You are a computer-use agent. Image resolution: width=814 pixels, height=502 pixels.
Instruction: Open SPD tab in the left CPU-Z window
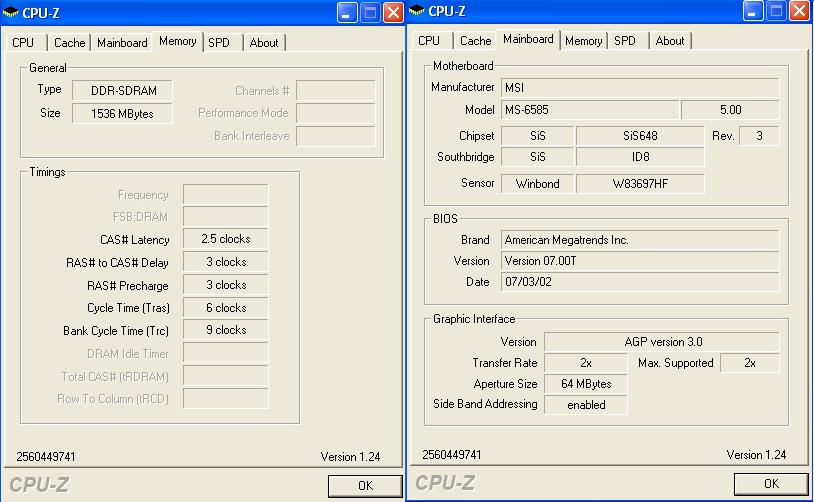click(x=219, y=43)
